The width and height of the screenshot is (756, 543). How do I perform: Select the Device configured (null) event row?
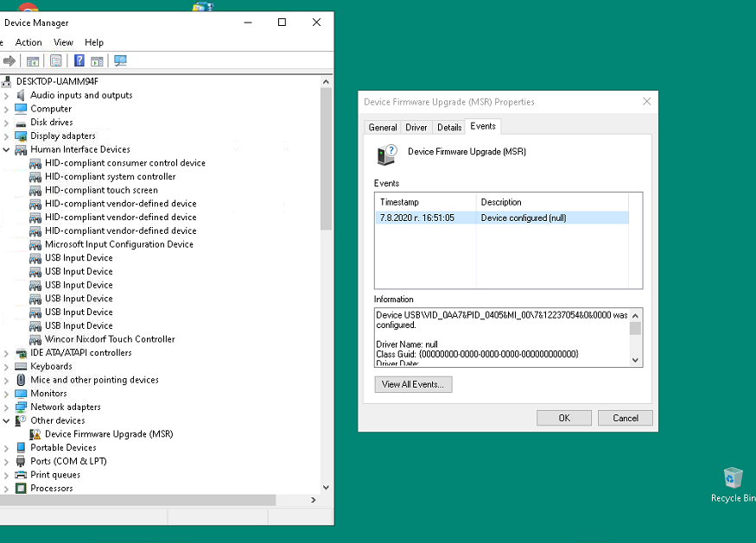[x=501, y=218]
